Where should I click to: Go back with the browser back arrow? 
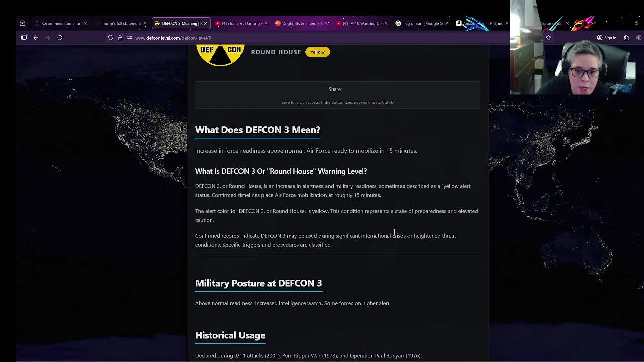[36, 38]
